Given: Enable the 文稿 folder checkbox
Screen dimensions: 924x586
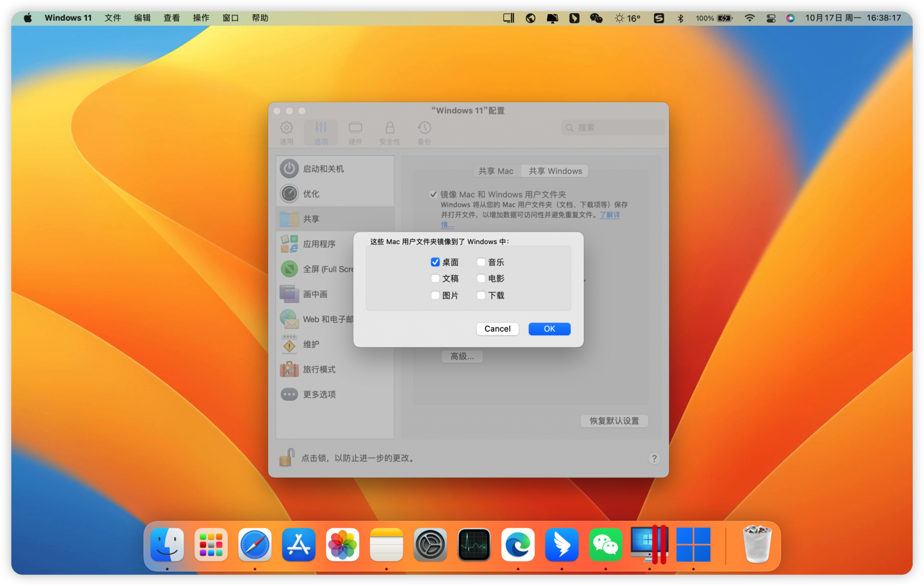Looking at the screenshot, I should pos(436,279).
